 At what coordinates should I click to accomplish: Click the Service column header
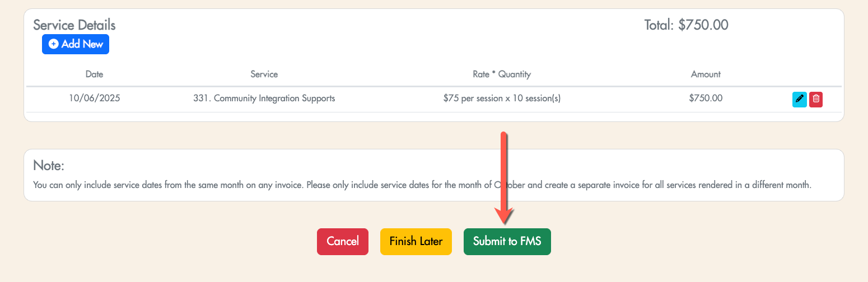tap(264, 74)
